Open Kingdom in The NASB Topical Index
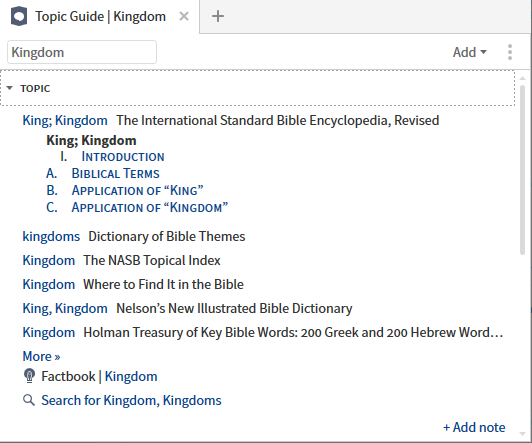Screen dimensions: 532x443 tap(49, 261)
